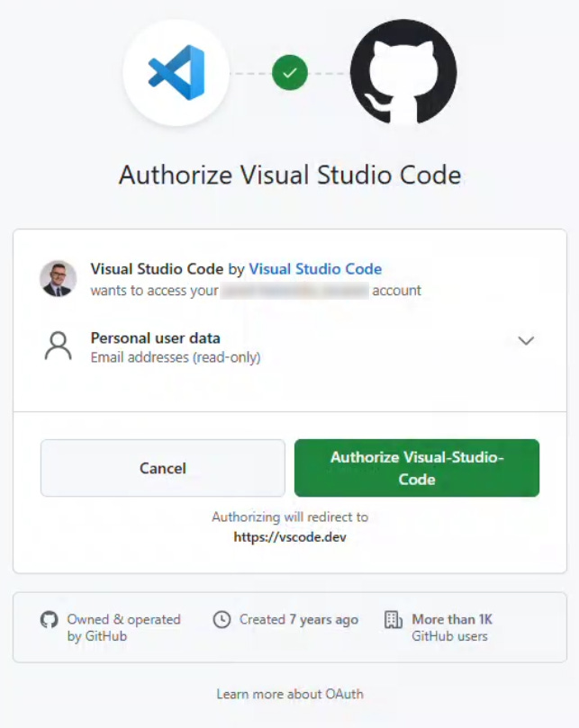Viewport: 579px width, 728px height.
Task: Click the small GitHub mark near Owned & operated
Action: pyautogui.click(x=50, y=619)
